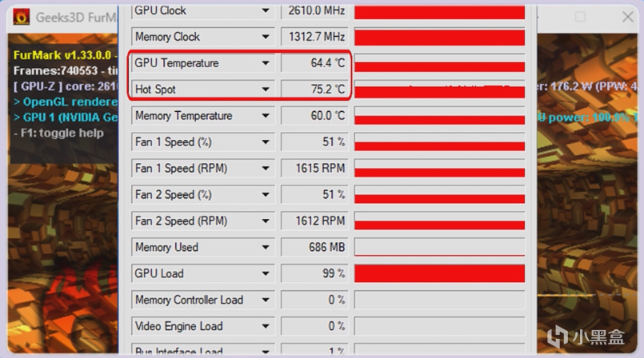644x358 pixels.
Task: Click the Video Engine Load graph bar
Action: [439, 326]
